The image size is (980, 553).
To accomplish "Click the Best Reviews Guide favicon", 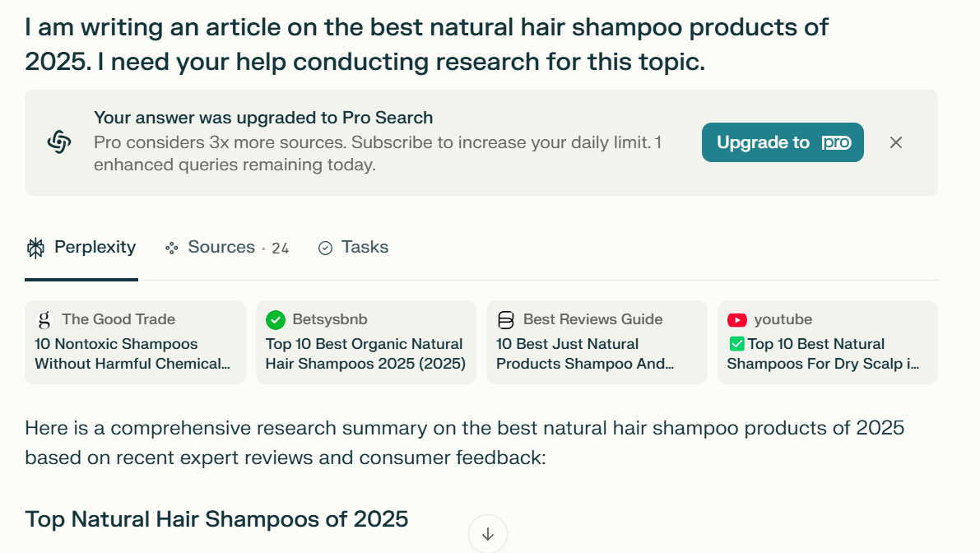I will coord(506,319).
